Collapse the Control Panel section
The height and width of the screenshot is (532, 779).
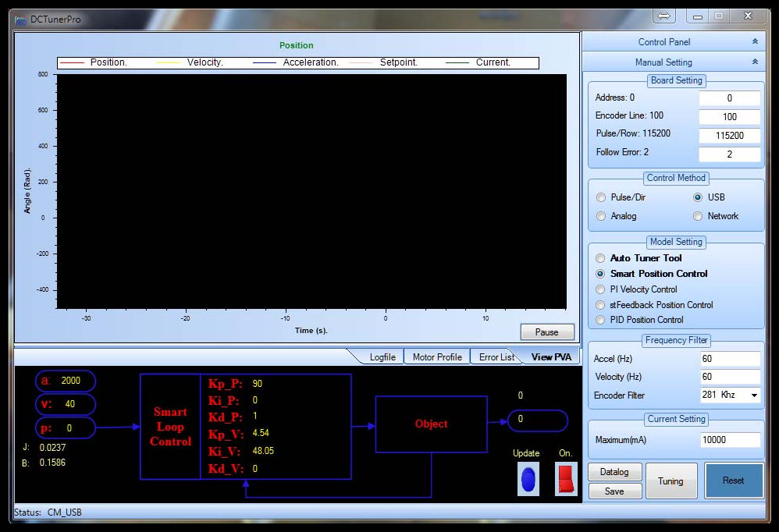tap(755, 41)
